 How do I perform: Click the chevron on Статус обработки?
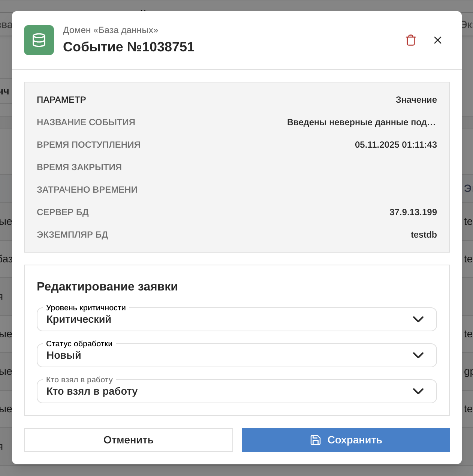[418, 355]
